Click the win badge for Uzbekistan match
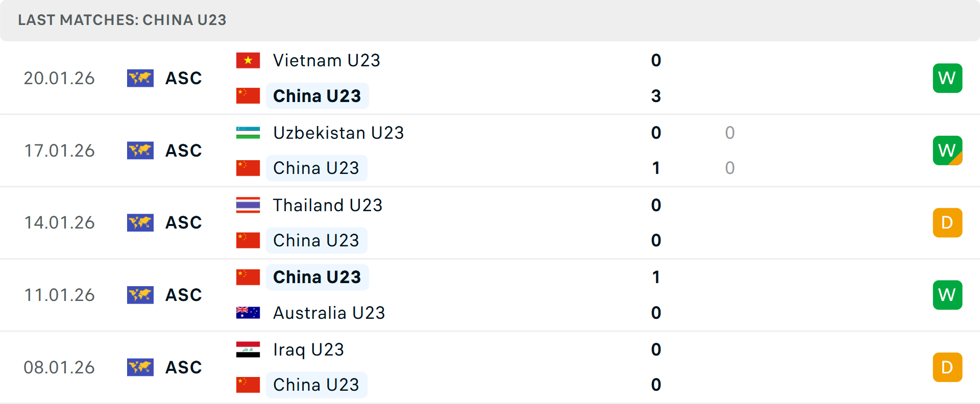 (x=947, y=150)
